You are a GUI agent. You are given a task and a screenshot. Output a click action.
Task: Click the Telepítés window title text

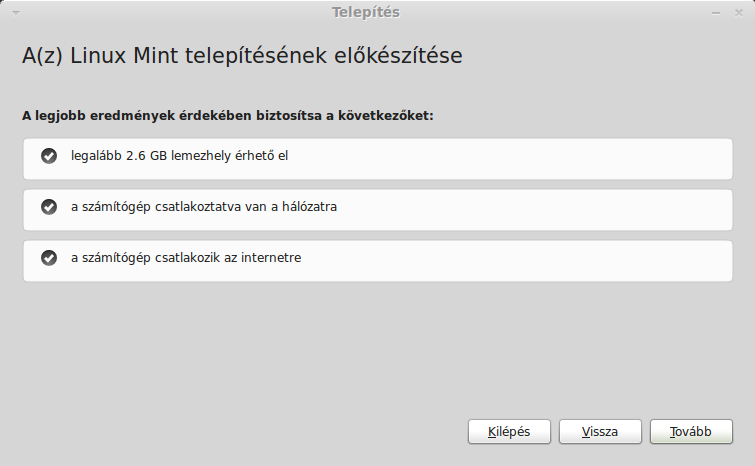(x=365, y=13)
